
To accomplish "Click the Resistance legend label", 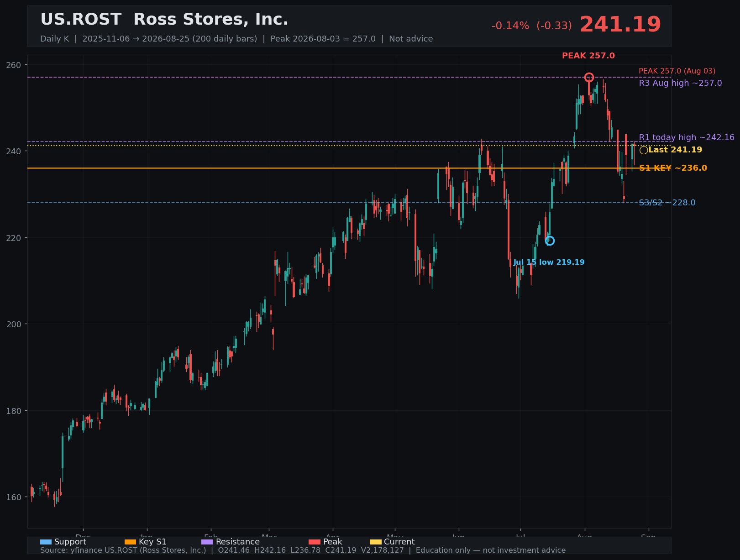I will tap(237, 542).
